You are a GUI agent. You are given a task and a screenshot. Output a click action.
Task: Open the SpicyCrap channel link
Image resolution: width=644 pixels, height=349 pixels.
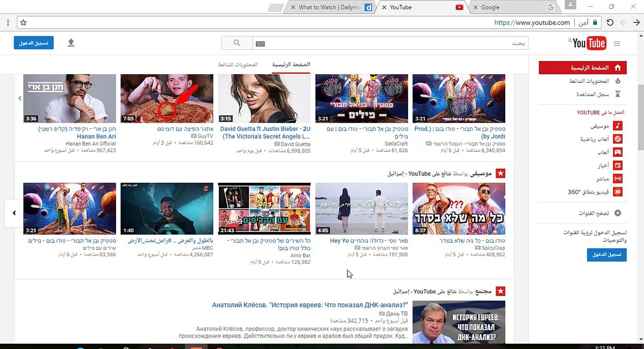tap(494, 248)
